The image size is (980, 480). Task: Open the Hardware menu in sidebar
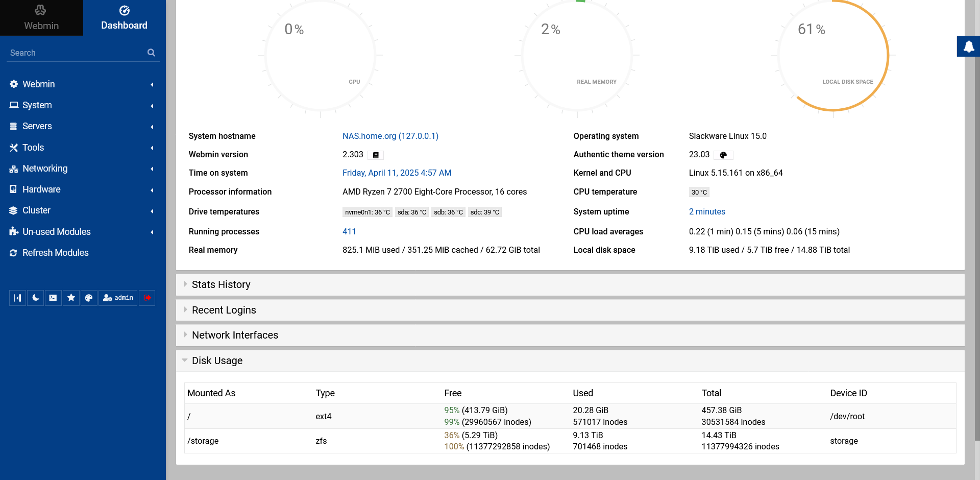click(41, 189)
